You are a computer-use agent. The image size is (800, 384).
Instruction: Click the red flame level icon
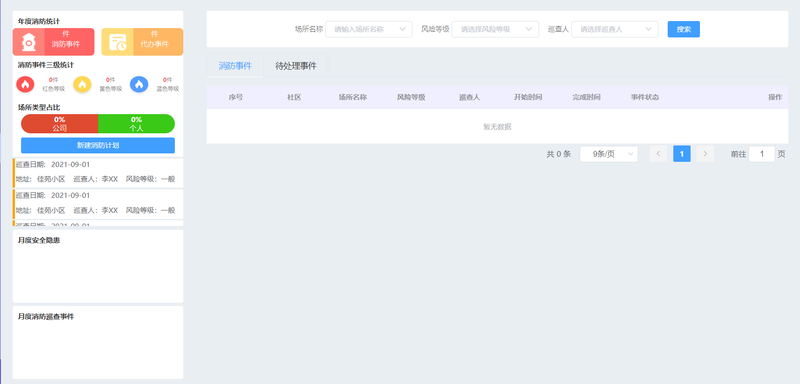[x=25, y=84]
